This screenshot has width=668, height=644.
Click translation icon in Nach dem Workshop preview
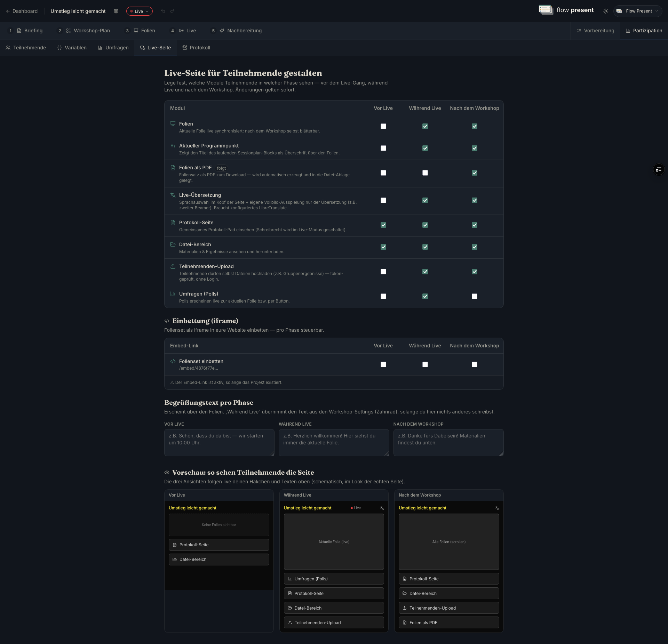coord(497,508)
